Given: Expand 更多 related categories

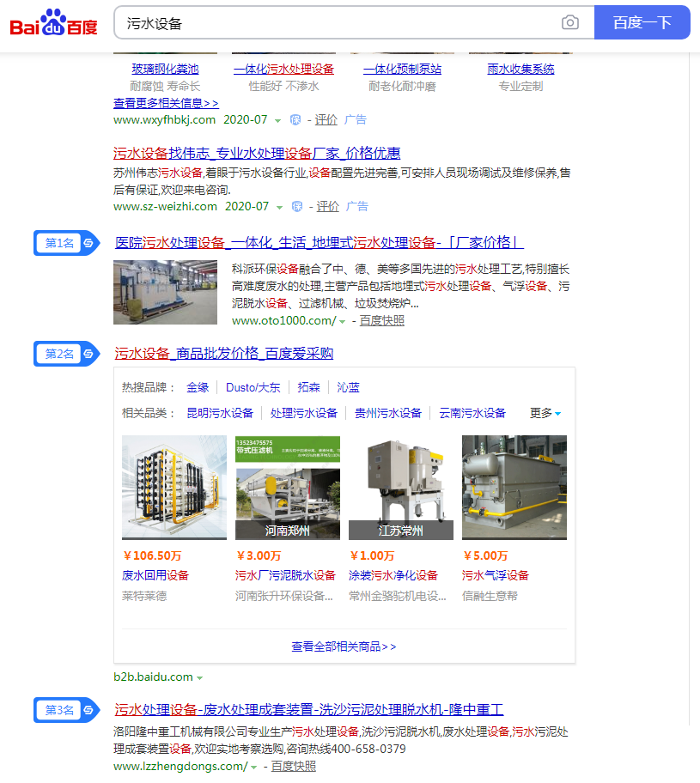Looking at the screenshot, I should pyautogui.click(x=545, y=414).
